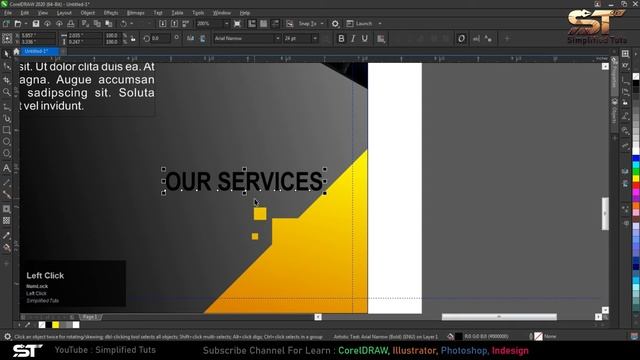
Task: Toggle Bold text formatting
Action: [x=341, y=38]
